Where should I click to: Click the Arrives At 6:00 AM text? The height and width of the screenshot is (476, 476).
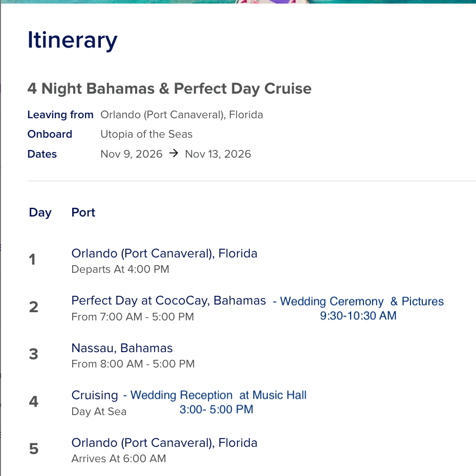pyautogui.click(x=119, y=459)
